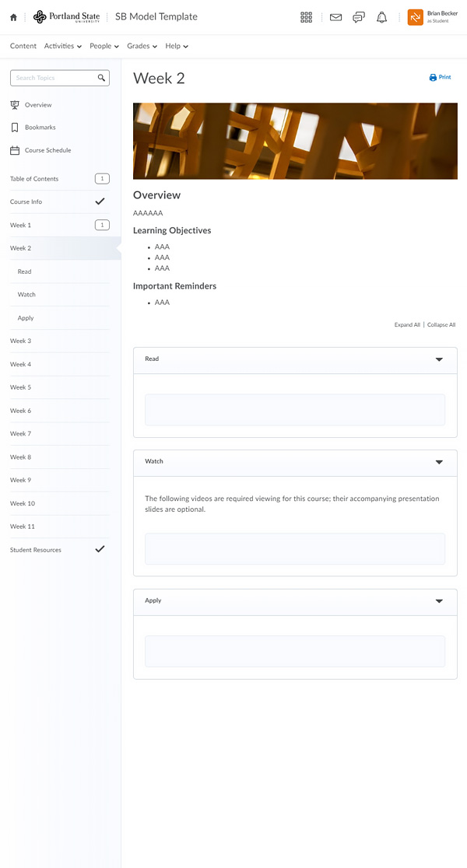Click Brian Becker user name

[x=442, y=13]
